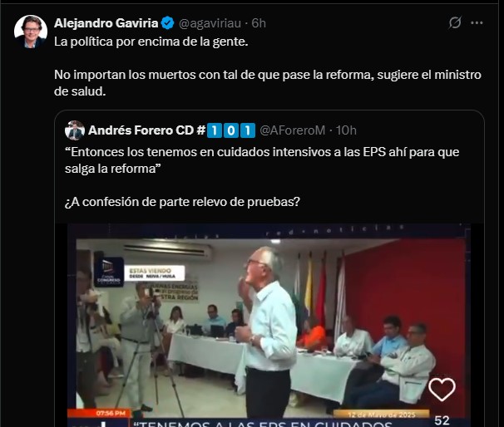This screenshot has height=427, width=504.
Task: Click 'ESTÁS VIENDO' banner in the video
Action: tap(155, 272)
